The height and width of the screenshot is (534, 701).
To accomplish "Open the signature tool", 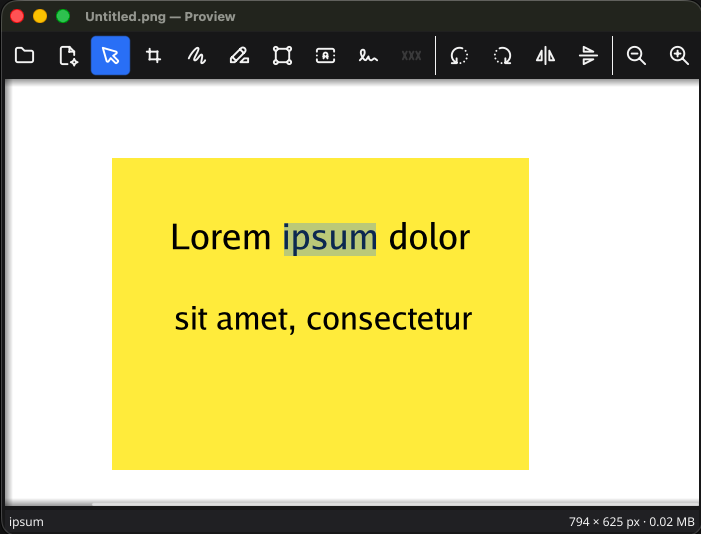I will [368, 56].
